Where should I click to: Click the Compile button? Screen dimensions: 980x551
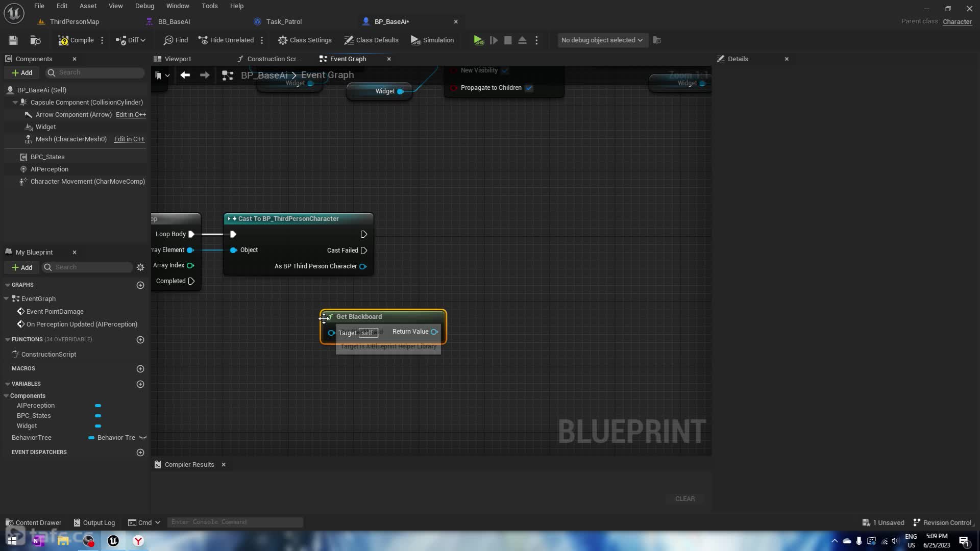click(x=76, y=40)
